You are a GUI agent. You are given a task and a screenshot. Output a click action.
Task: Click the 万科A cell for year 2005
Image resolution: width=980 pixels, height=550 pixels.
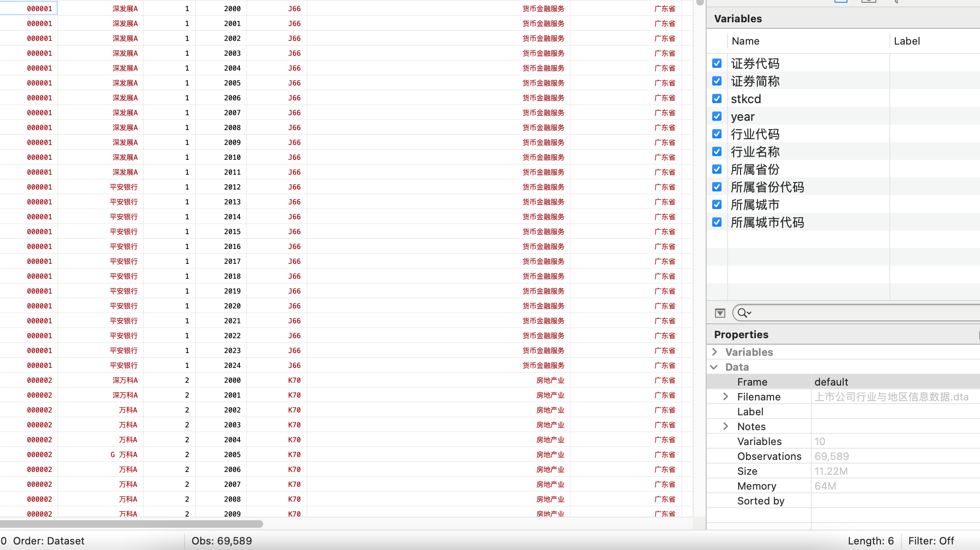[124, 455]
